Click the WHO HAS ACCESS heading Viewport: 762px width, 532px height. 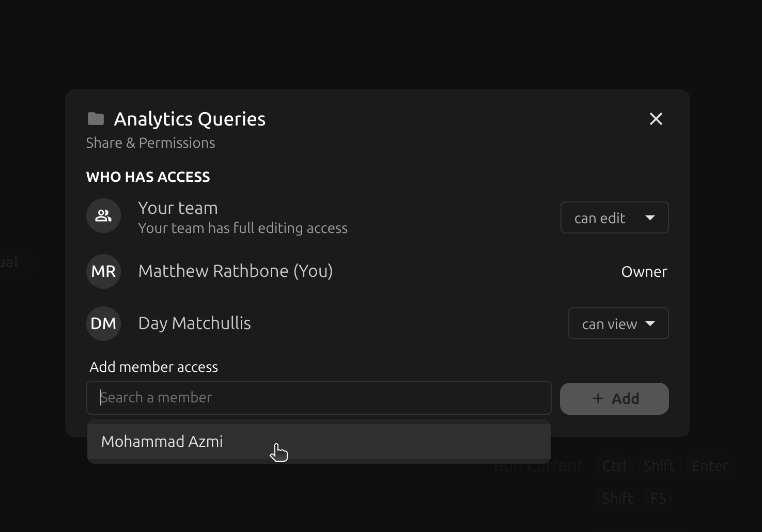pos(148,177)
